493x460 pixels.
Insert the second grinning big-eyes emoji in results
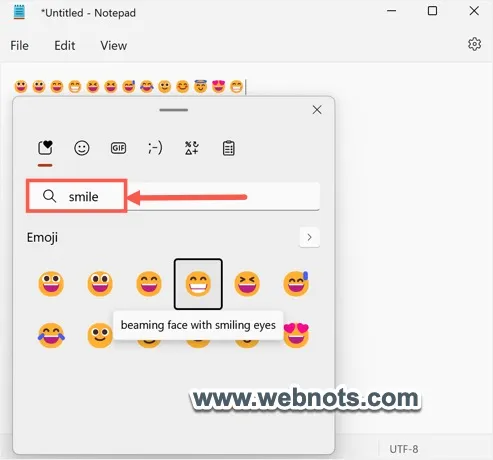[x=100, y=284]
